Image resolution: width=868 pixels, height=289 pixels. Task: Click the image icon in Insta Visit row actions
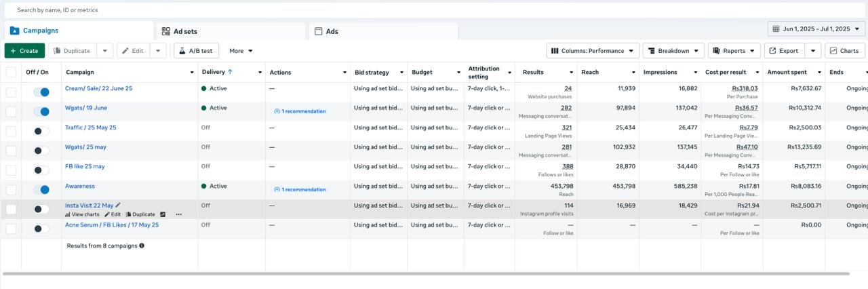(x=163, y=214)
